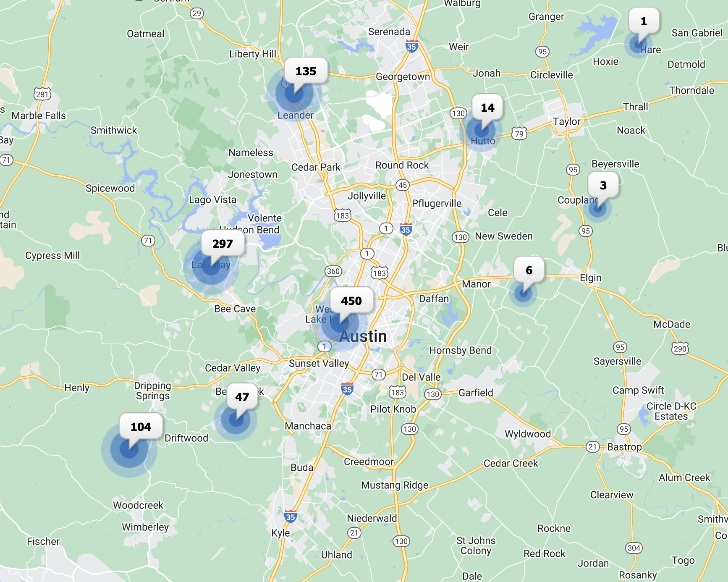Click the Round Rock map label
728x582 pixels.
click(402, 165)
